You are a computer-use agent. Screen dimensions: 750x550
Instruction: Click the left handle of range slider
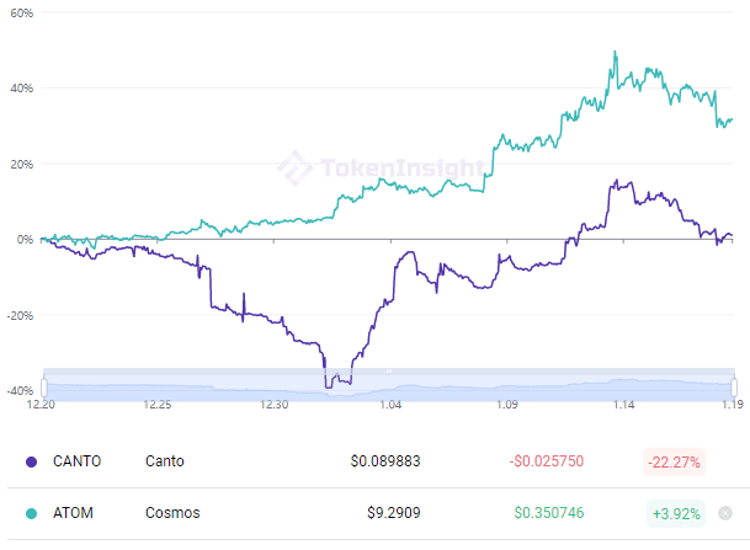(x=44, y=385)
